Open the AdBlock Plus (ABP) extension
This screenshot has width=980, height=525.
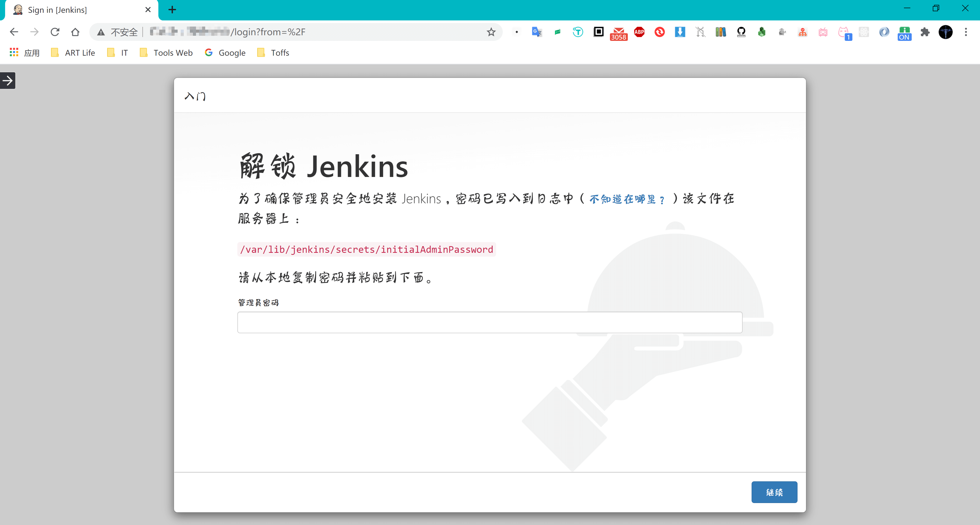pyautogui.click(x=639, y=32)
